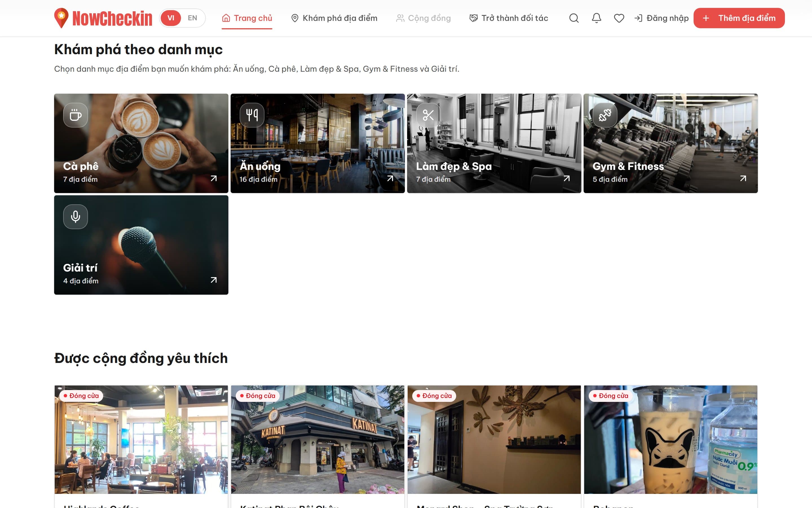This screenshot has width=812, height=508.
Task: Click the arrow on the Cà phê card
Action: pos(214,178)
